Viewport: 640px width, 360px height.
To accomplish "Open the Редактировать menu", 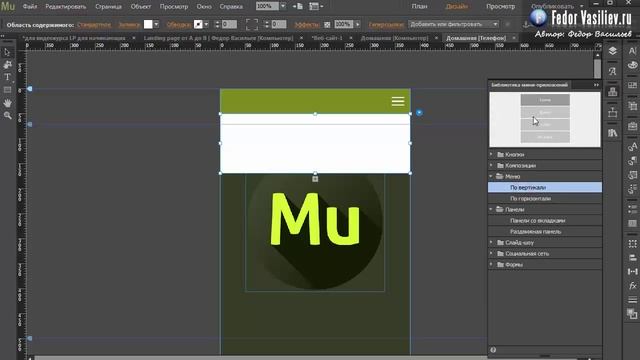I will tap(66, 7).
